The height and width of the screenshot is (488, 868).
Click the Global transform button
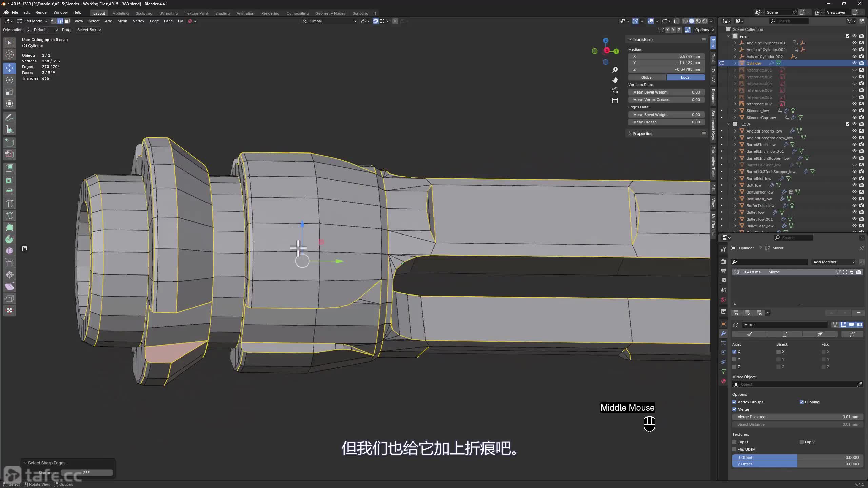pyautogui.click(x=647, y=77)
